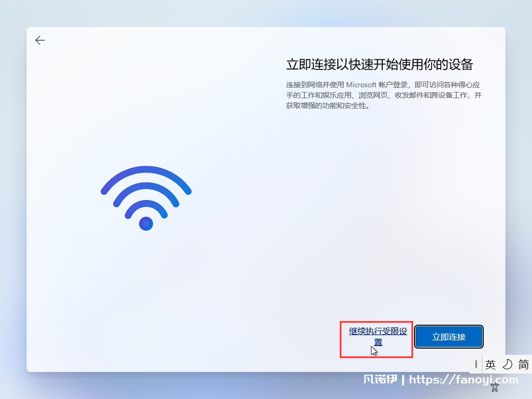Click the dot of the Wi-Fi symbol
The image size is (532, 399).
tap(146, 223)
